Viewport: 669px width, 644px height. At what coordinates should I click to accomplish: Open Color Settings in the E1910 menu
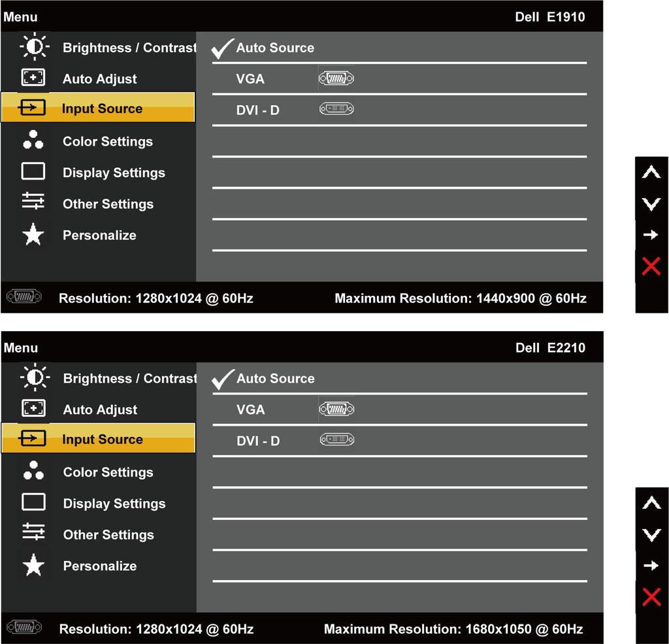pyautogui.click(x=108, y=142)
